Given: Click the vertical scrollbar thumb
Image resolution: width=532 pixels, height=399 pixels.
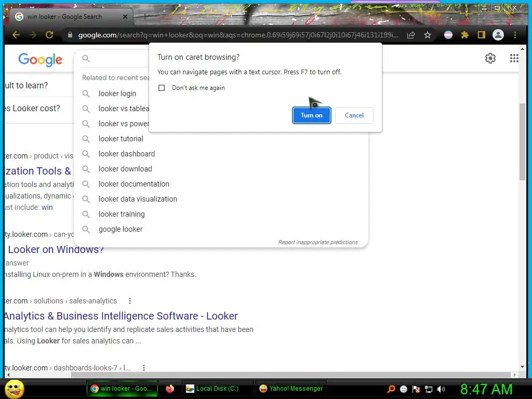Looking at the screenshot, I should pos(522,141).
